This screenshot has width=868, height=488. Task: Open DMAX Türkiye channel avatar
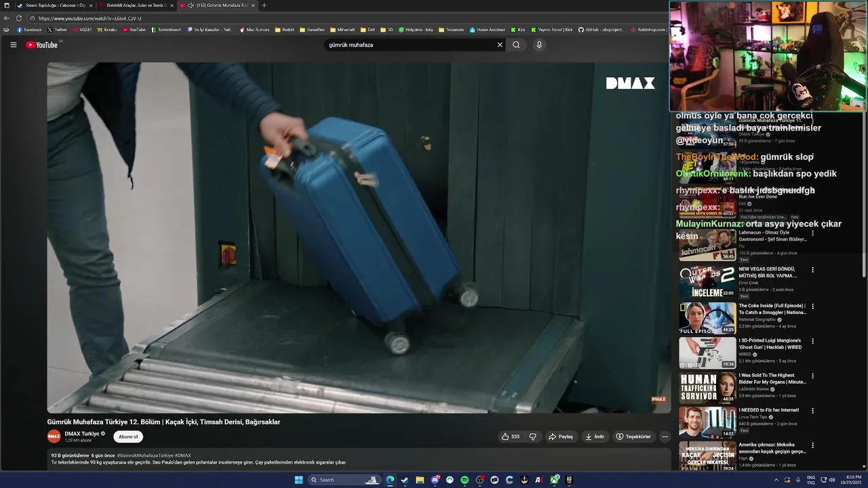pyautogui.click(x=54, y=436)
